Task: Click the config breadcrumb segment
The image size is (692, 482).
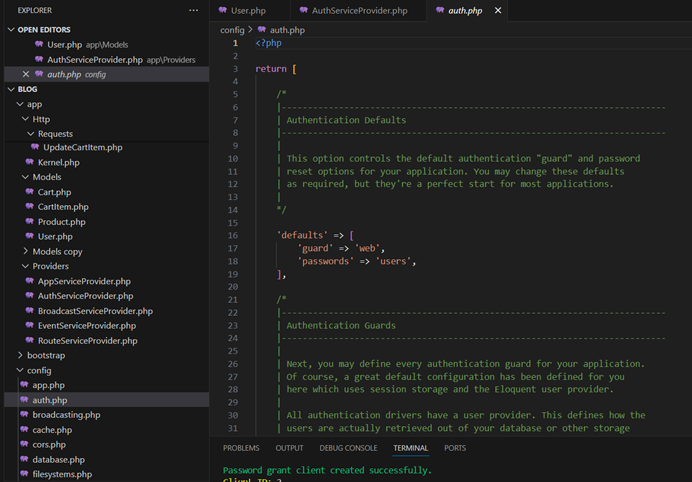Action: pos(232,30)
